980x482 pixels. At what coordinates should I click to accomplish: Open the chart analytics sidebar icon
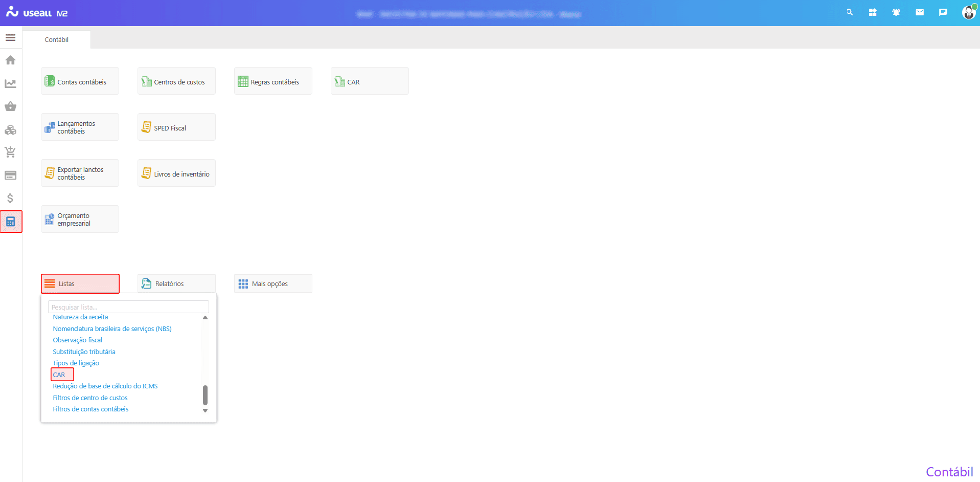tap(10, 83)
